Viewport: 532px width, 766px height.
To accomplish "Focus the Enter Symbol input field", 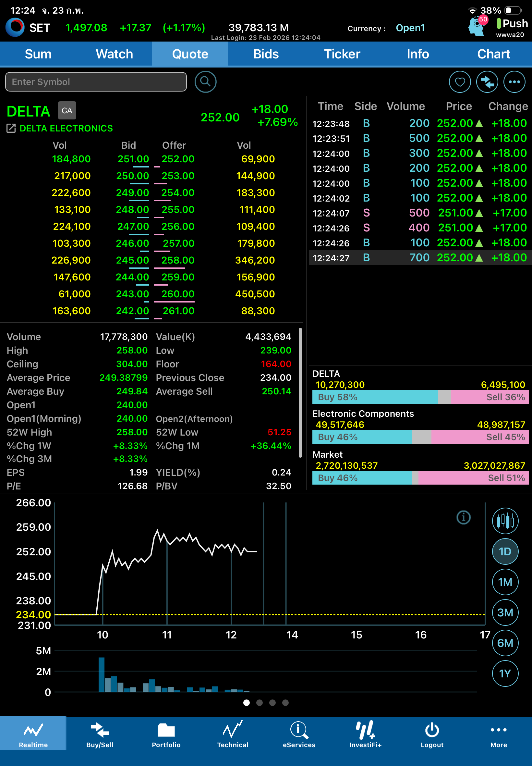I will 96,82.
